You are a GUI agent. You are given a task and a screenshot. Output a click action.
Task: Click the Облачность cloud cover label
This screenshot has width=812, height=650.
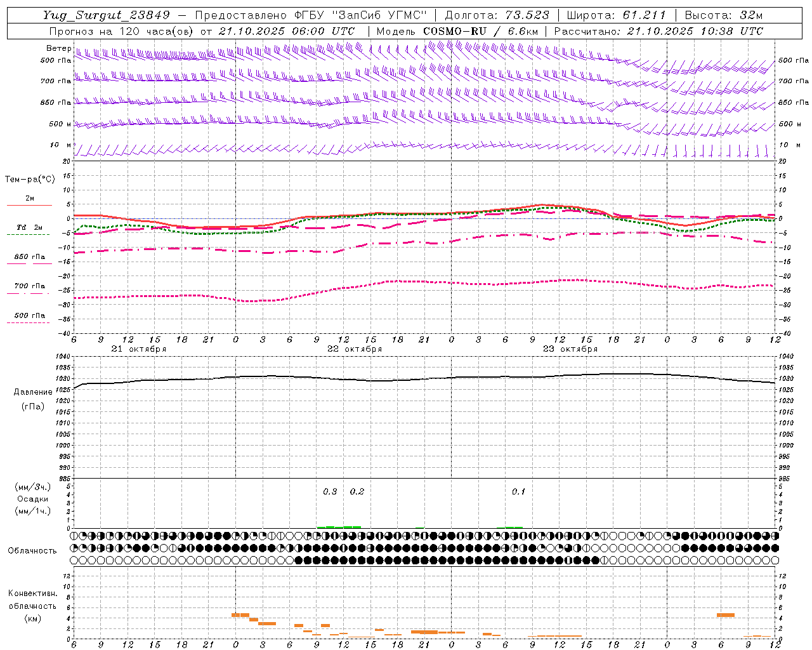pyautogui.click(x=32, y=551)
